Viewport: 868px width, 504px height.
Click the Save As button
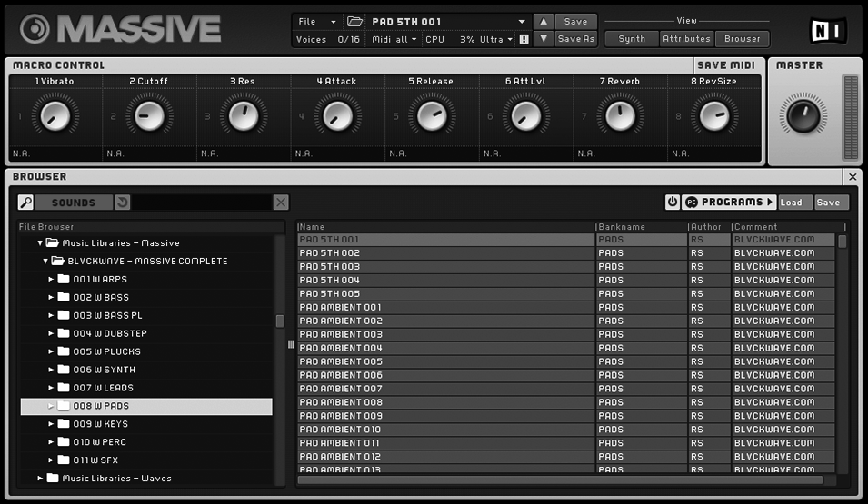575,39
